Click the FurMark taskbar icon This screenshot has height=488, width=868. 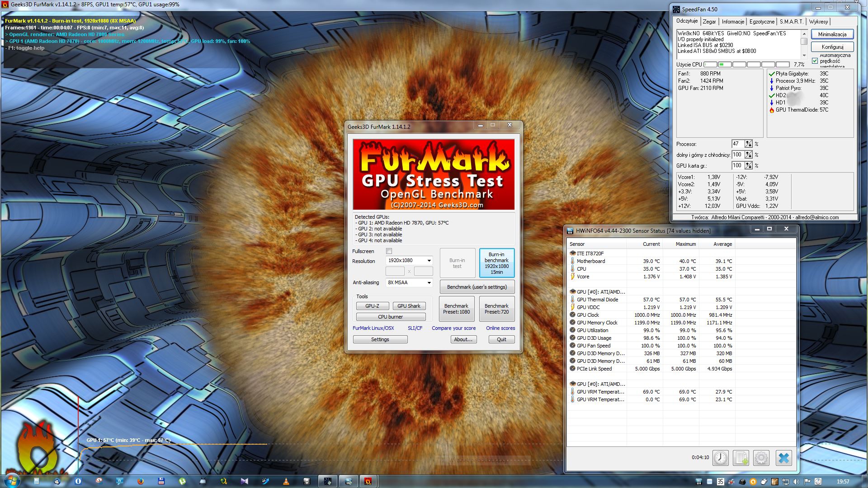368,481
